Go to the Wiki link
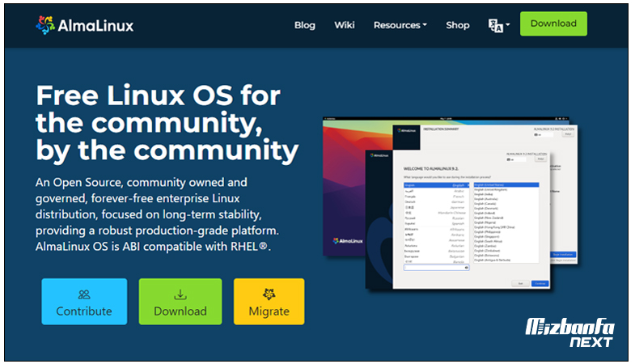635x364 pixels. (345, 25)
